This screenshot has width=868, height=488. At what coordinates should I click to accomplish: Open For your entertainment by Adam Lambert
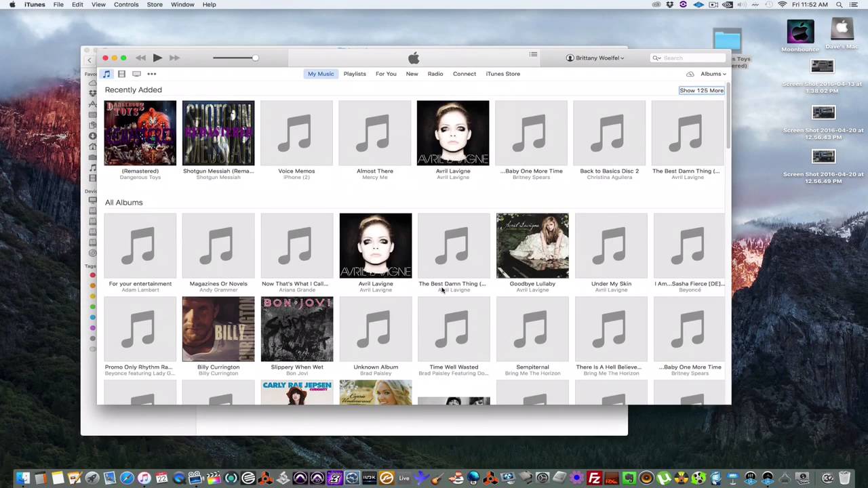[x=140, y=245]
